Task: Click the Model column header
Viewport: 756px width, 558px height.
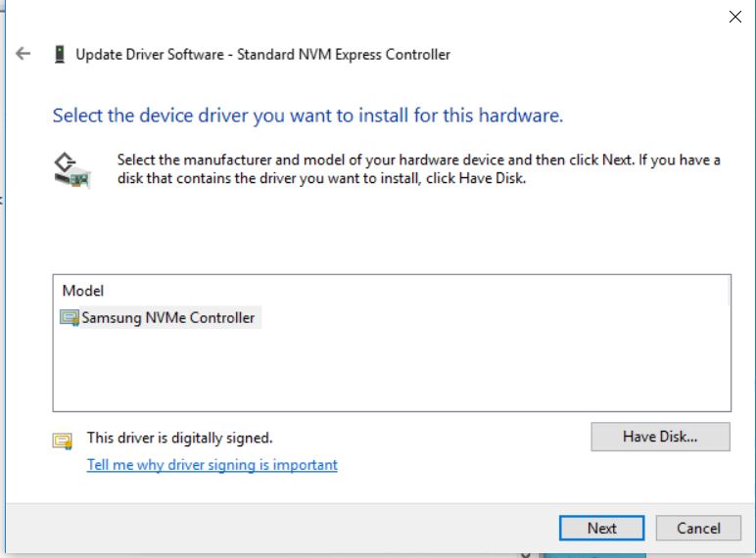Action: coord(83,291)
